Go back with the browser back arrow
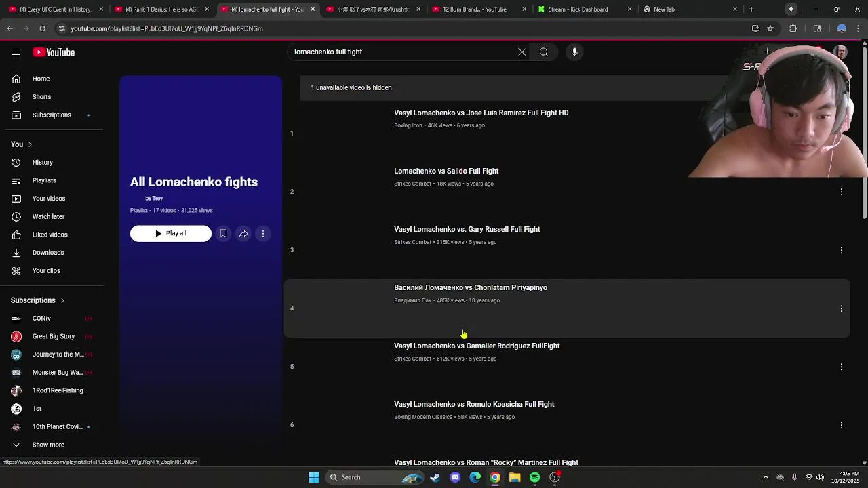 tap(10, 28)
